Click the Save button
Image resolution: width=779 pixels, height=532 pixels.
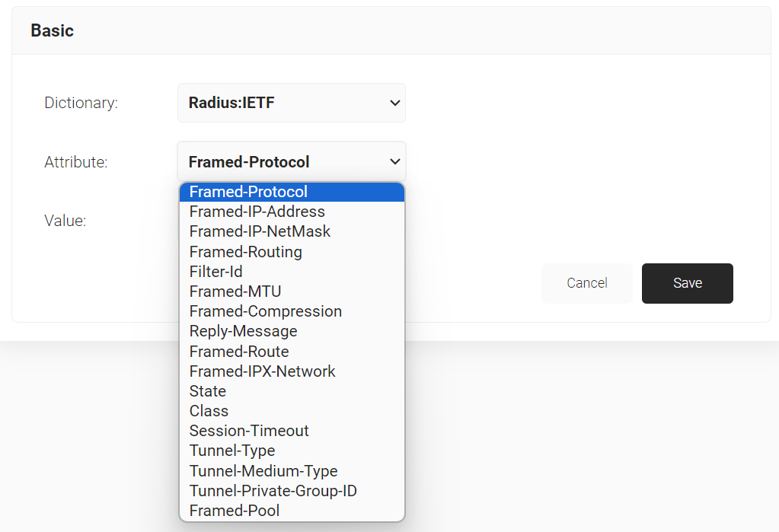[687, 283]
